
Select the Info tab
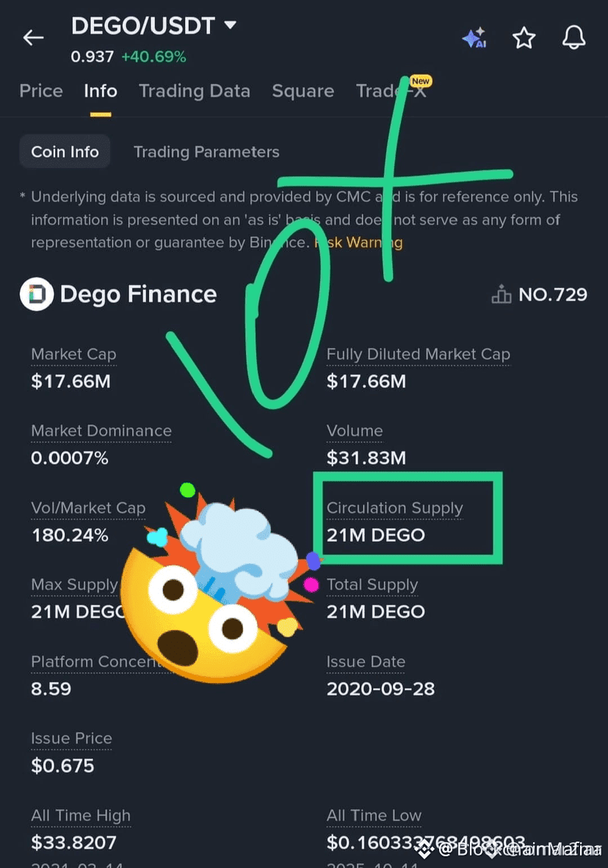(x=100, y=91)
